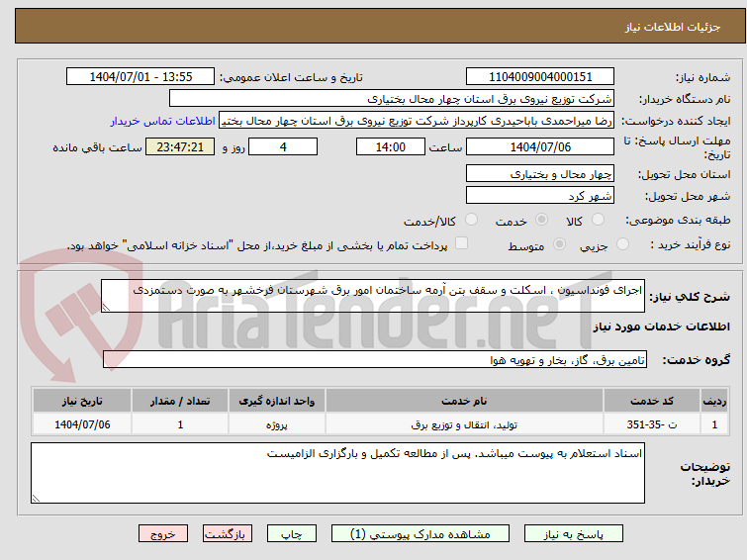The image size is (747, 560).
Task: Click the گروه خدمت label
Action: pos(696,360)
